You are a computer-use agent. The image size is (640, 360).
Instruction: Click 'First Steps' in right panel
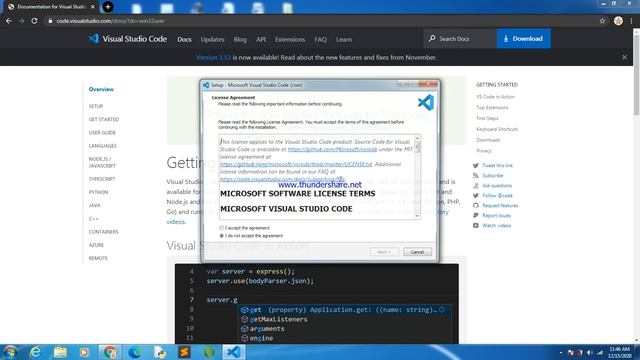(x=487, y=118)
